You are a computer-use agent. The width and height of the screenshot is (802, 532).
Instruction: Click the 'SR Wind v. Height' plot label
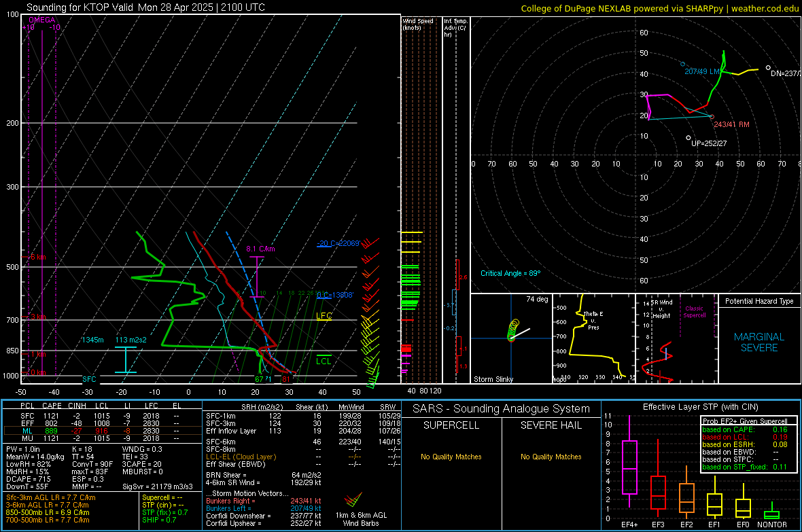[661, 309]
